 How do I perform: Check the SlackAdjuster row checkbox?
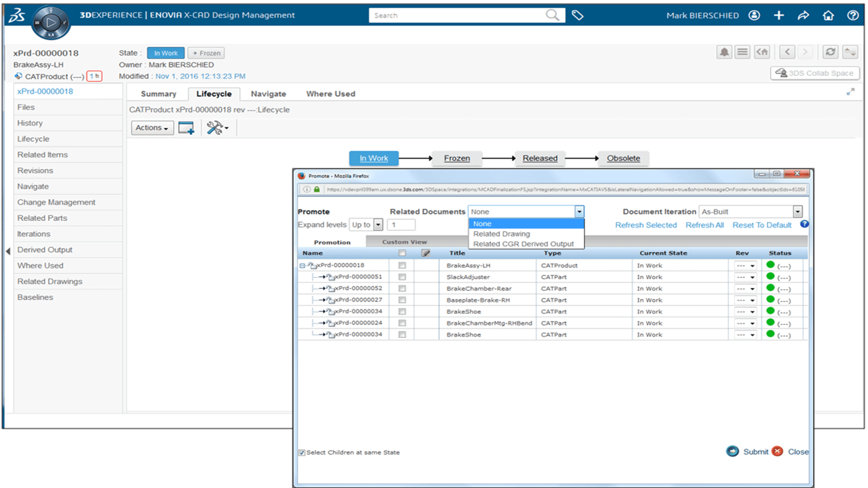click(x=402, y=277)
